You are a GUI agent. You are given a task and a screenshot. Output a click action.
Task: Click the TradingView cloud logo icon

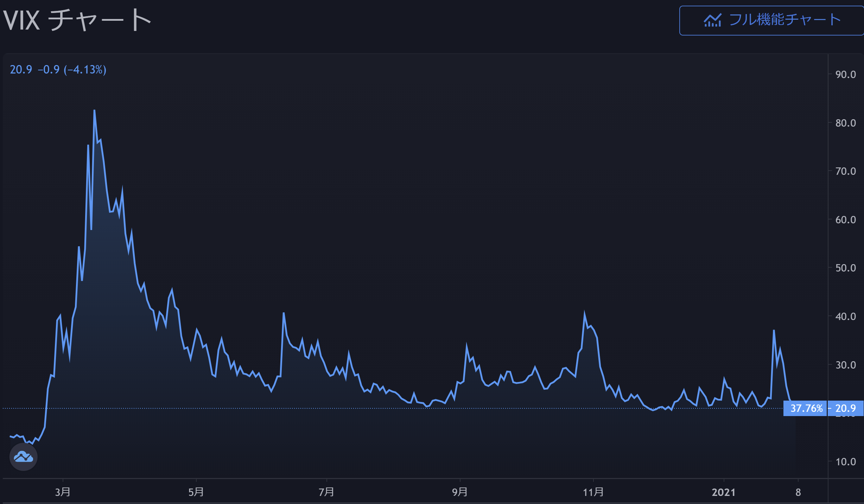[23, 457]
